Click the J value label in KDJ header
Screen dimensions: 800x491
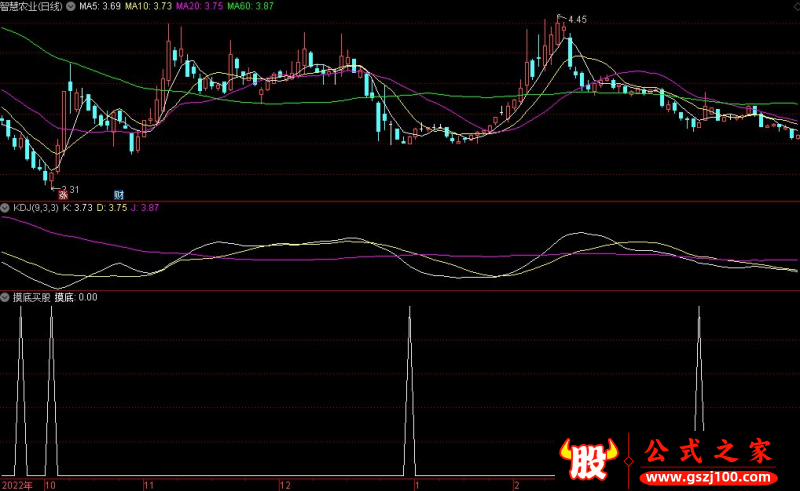[146, 208]
